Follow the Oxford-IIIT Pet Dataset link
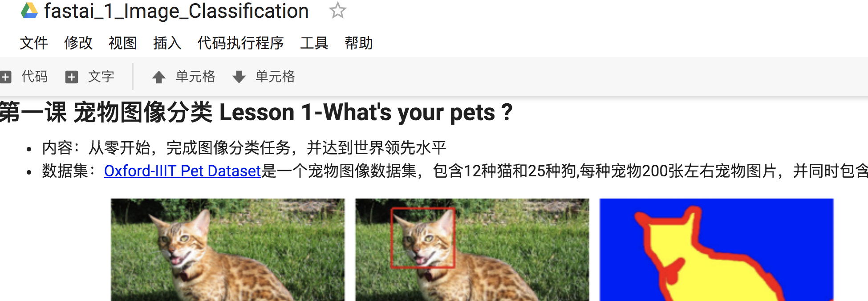 tap(183, 171)
